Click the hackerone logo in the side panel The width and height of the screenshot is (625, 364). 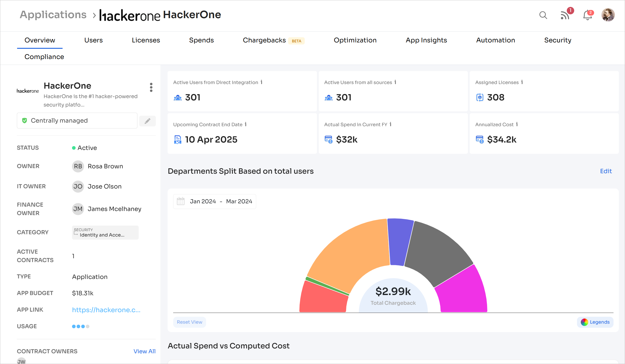tap(28, 91)
